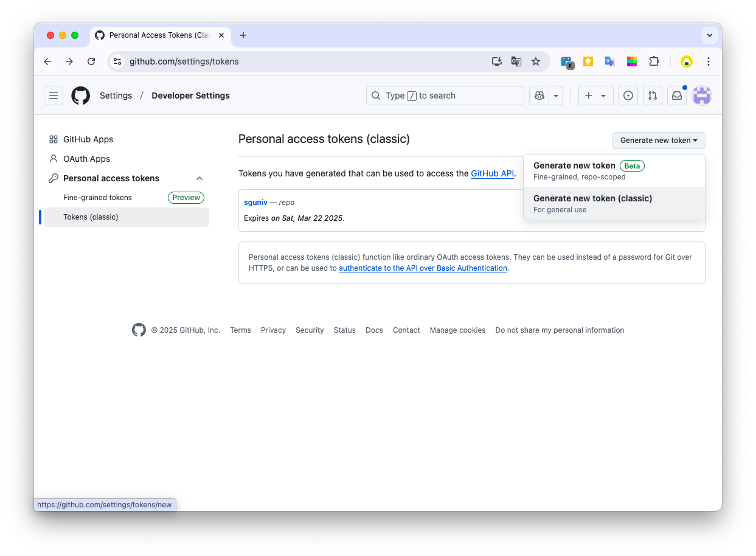The height and width of the screenshot is (556, 756).
Task: Open the Docs footer link
Action: click(374, 330)
